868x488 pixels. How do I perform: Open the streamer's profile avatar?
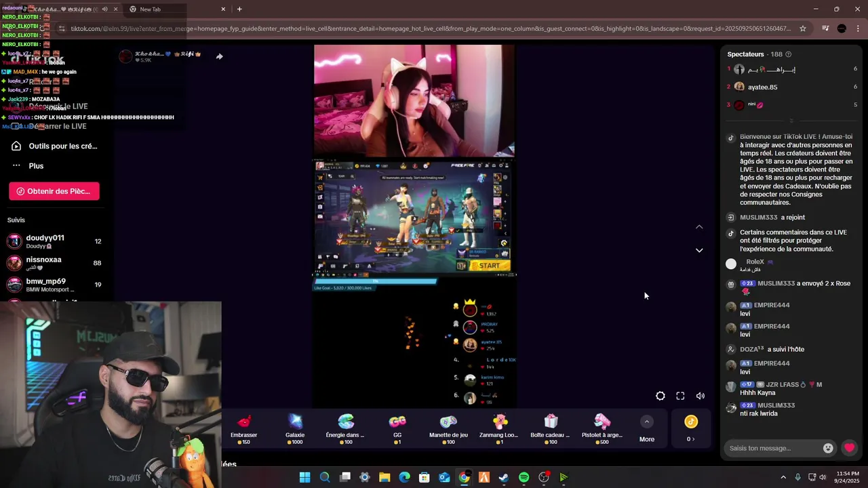click(125, 56)
